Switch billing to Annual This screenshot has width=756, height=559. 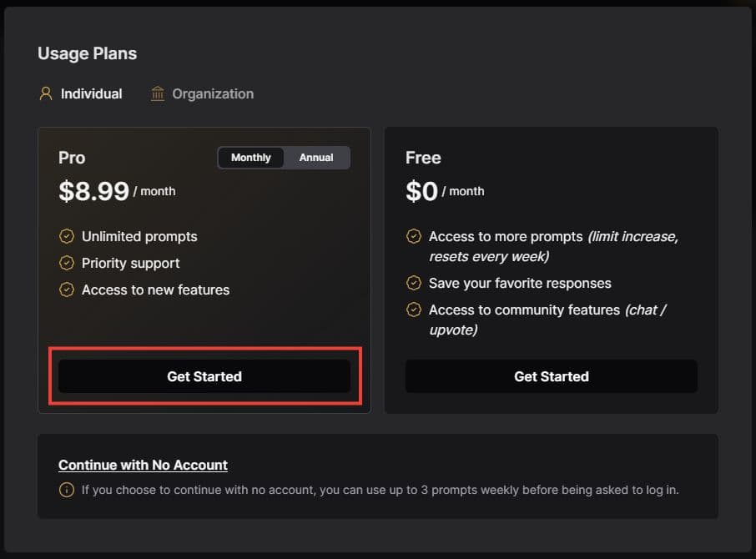click(316, 158)
